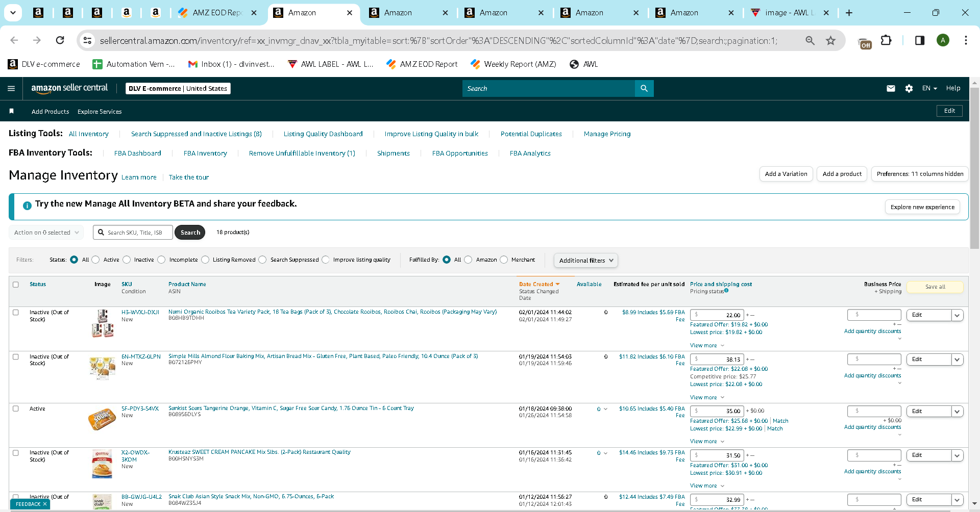Click the Sunkist Sours product thumbnail
This screenshot has height=512, width=980.
pyautogui.click(x=102, y=419)
